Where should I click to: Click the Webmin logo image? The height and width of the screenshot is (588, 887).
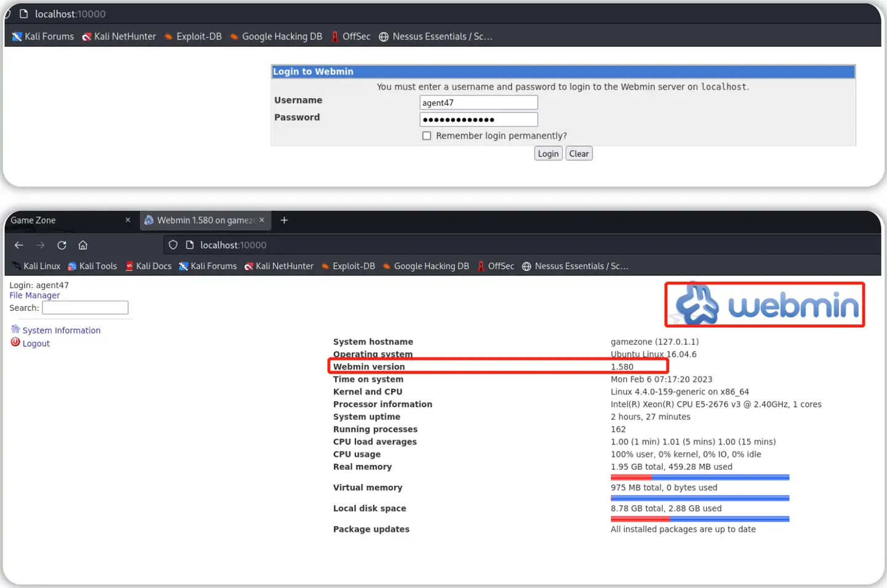pos(765,304)
